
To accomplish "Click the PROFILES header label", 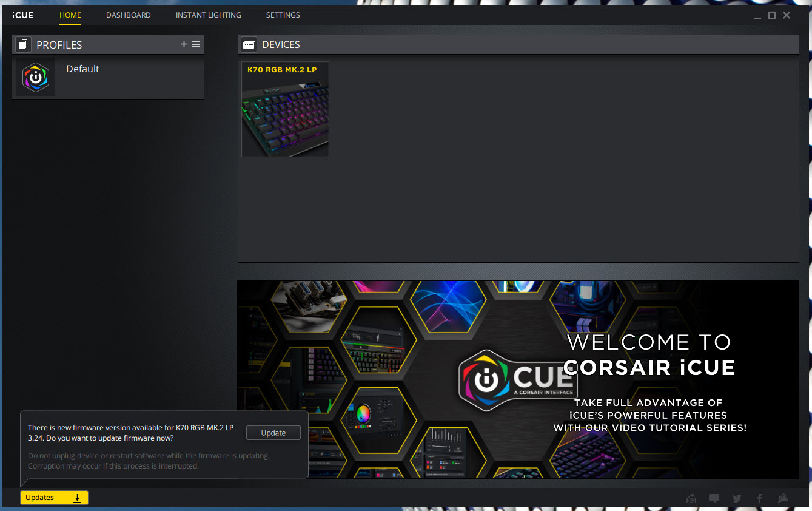I will click(x=59, y=45).
